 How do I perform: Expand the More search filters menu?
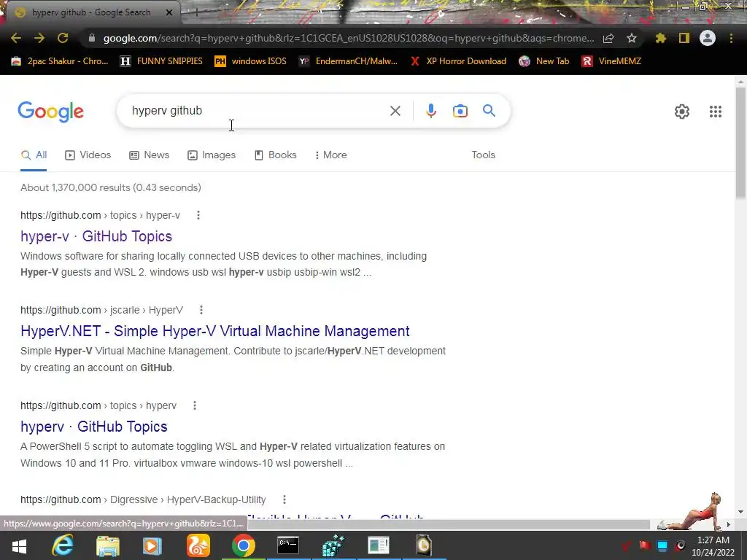pyautogui.click(x=330, y=155)
